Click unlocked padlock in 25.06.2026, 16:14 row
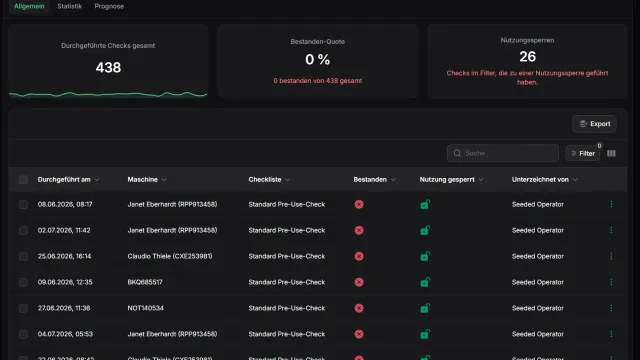The height and width of the screenshot is (360, 640). point(425,256)
